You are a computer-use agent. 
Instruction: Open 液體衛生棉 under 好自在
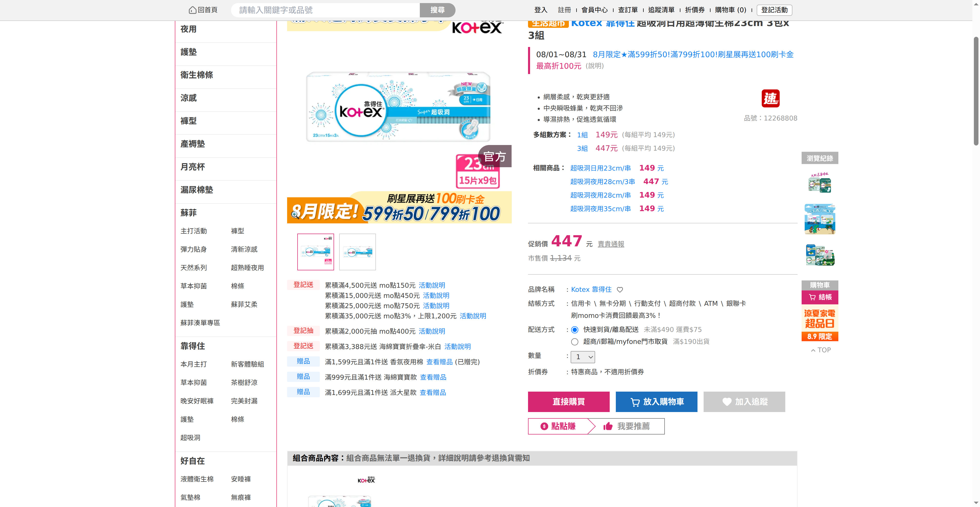pos(197,479)
